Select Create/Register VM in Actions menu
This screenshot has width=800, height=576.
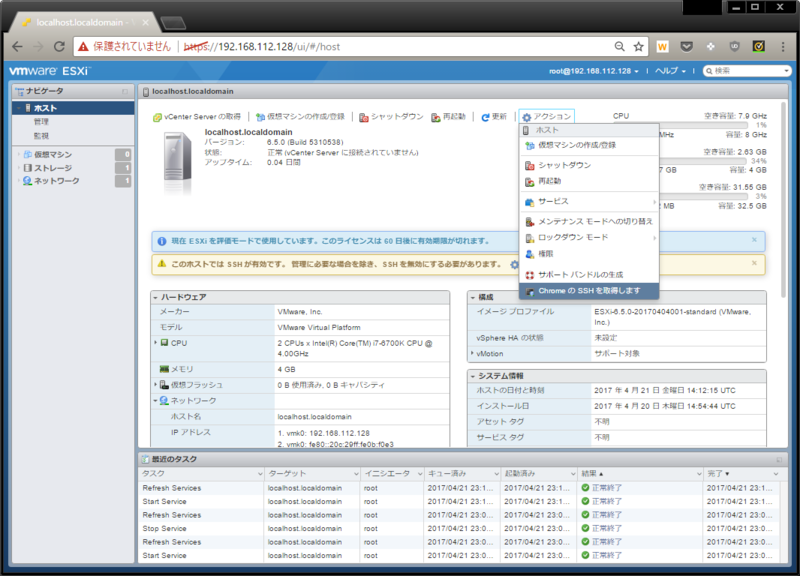(589, 145)
